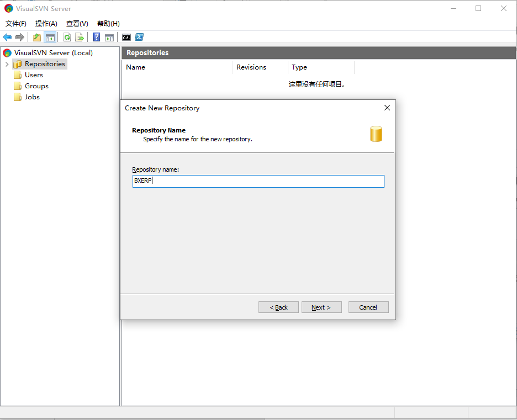Toggle the Show/Hide Console Tree icon
Screen dimensions: 517x420
[50, 37]
